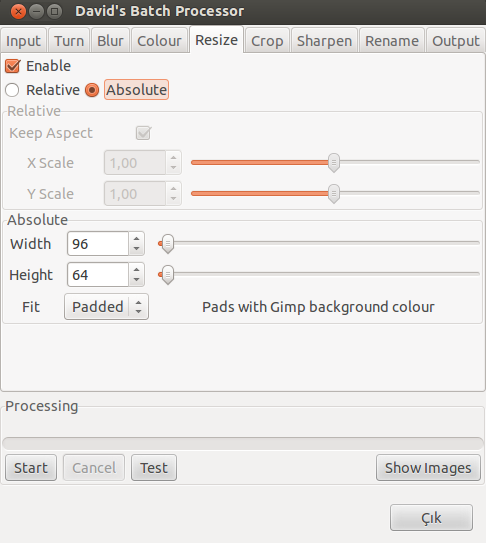Increase Width using the up arrow
The height and width of the screenshot is (543, 486).
click(x=136, y=239)
